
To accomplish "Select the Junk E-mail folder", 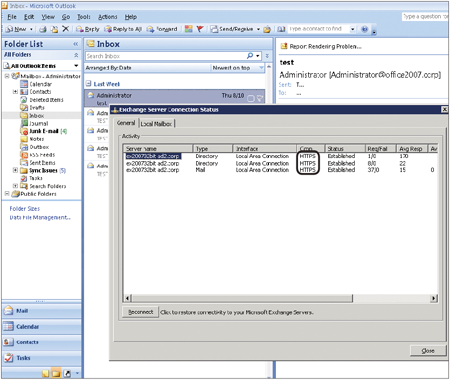I will (x=43, y=131).
